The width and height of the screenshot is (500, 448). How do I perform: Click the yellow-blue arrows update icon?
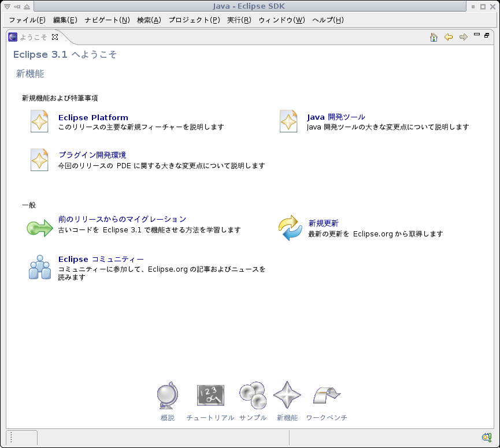click(x=290, y=228)
